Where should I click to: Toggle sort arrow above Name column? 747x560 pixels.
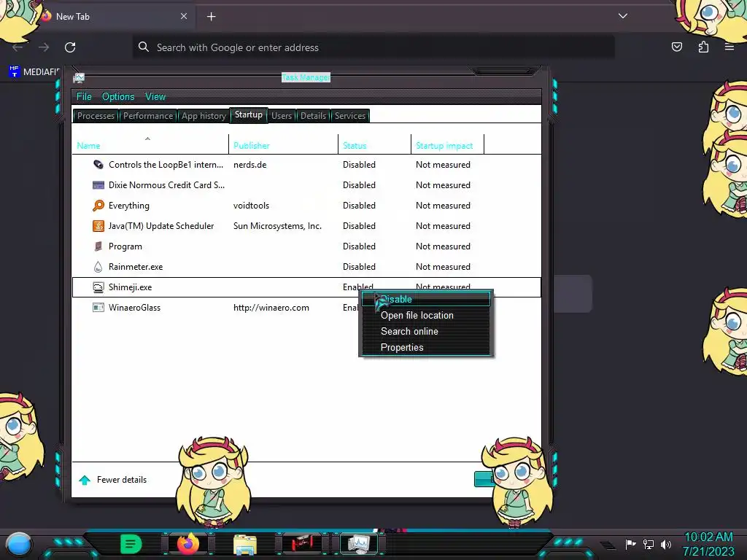click(x=147, y=139)
